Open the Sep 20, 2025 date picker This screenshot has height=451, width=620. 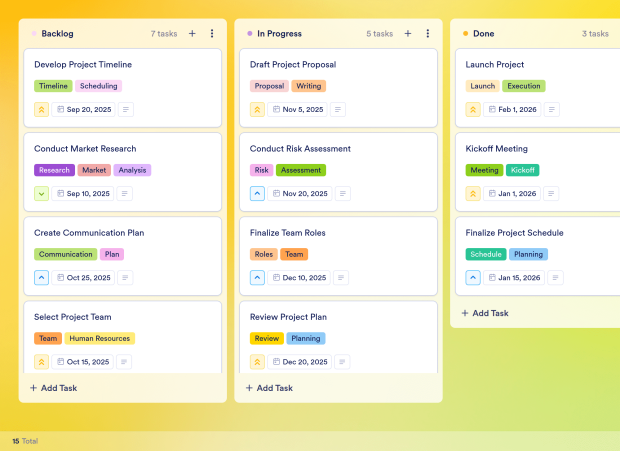point(83,109)
